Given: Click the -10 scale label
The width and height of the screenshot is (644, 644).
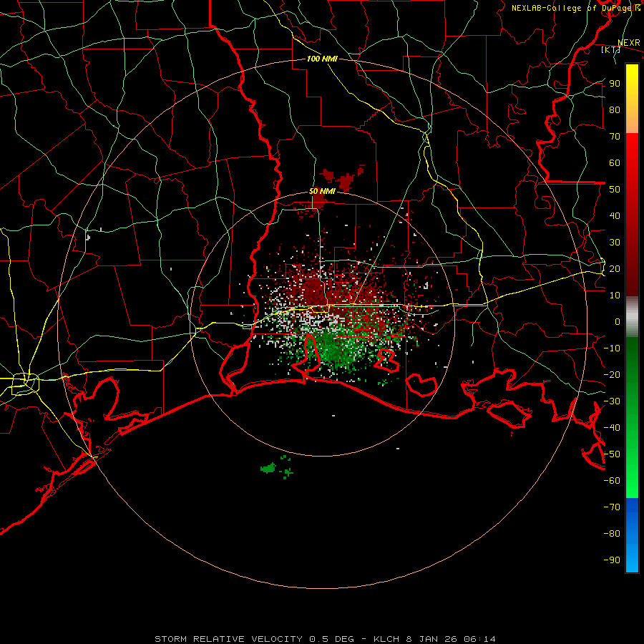Looking at the screenshot, I should coord(612,348).
